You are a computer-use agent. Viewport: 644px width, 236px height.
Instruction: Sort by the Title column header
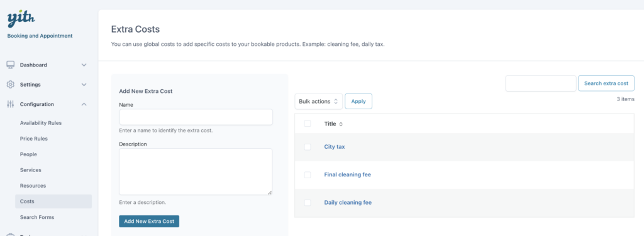(330, 124)
